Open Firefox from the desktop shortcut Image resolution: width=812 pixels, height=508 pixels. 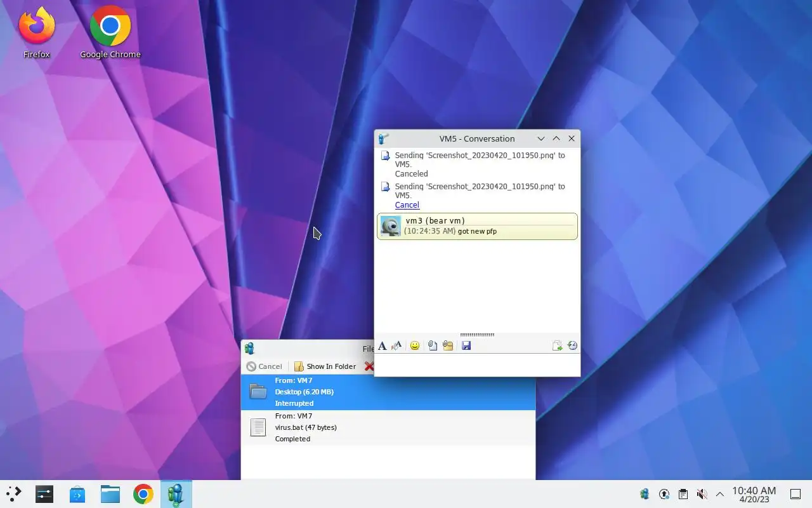[37, 33]
